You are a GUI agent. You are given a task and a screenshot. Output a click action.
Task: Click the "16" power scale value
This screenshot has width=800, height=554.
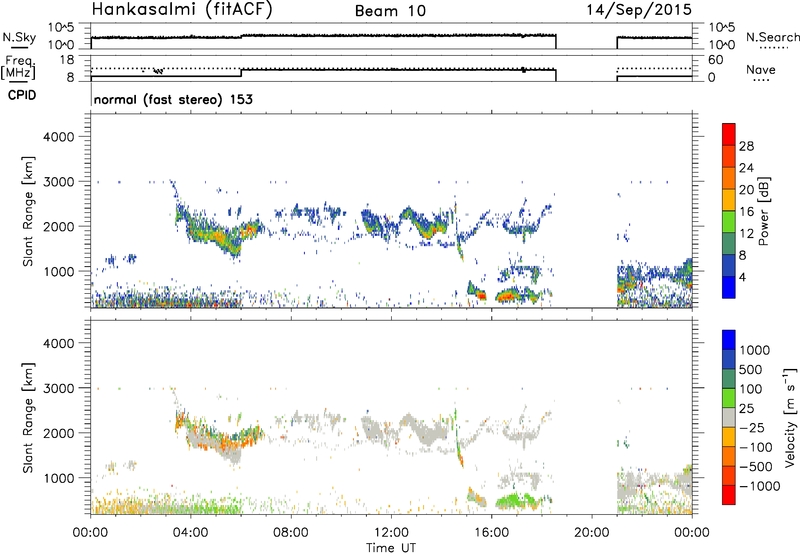(x=746, y=212)
